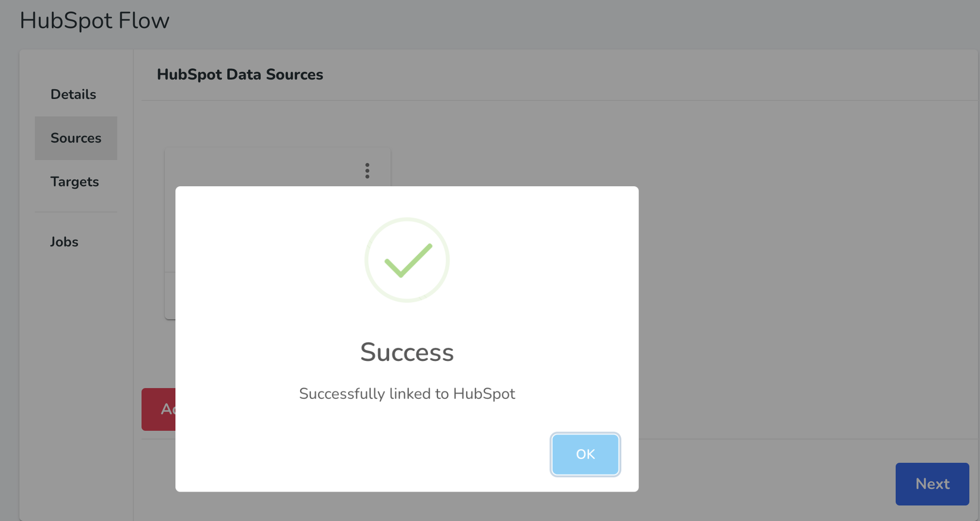The width and height of the screenshot is (980, 521).
Task: Click the footer strip of source card
Action: 170,295
